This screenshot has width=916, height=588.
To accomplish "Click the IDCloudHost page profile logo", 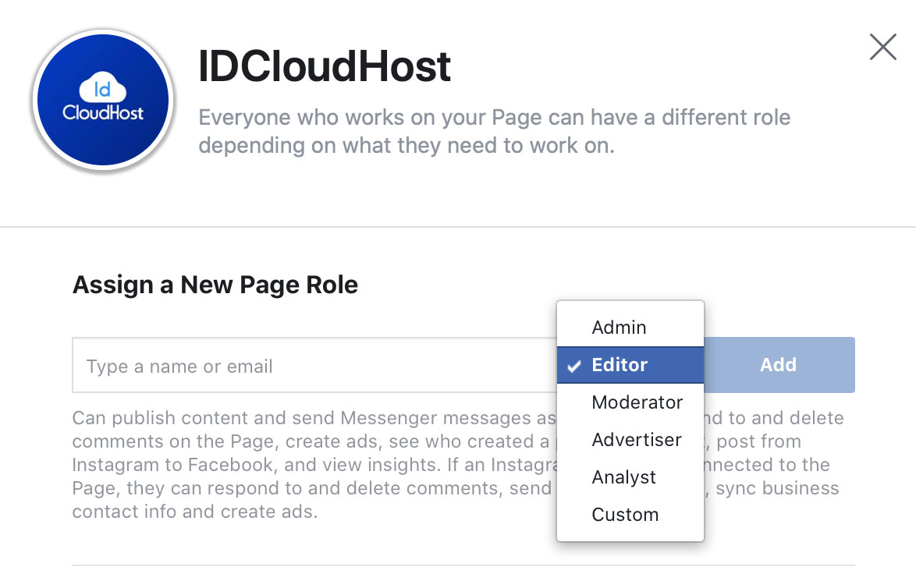I will coord(101,100).
